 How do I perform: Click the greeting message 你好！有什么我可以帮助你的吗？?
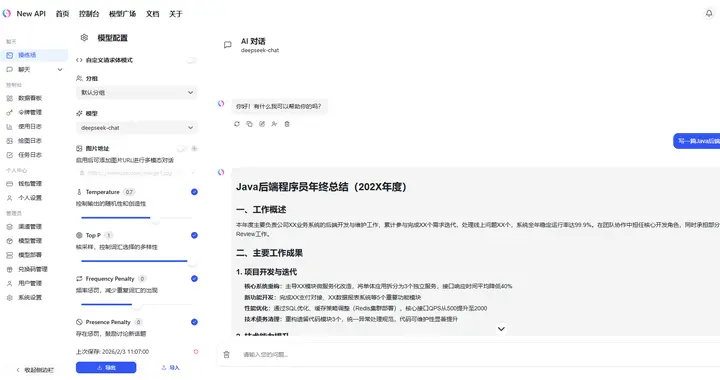pyautogui.click(x=279, y=106)
